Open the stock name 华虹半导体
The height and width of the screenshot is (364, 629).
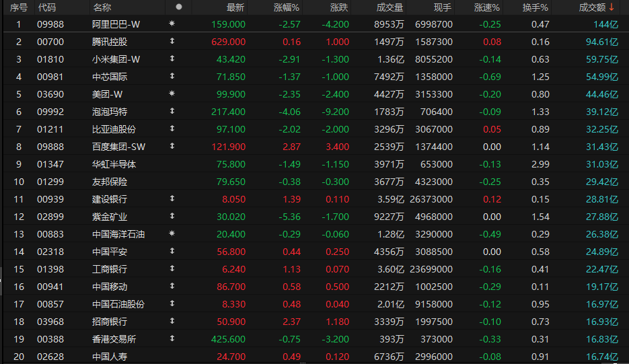click(x=114, y=164)
